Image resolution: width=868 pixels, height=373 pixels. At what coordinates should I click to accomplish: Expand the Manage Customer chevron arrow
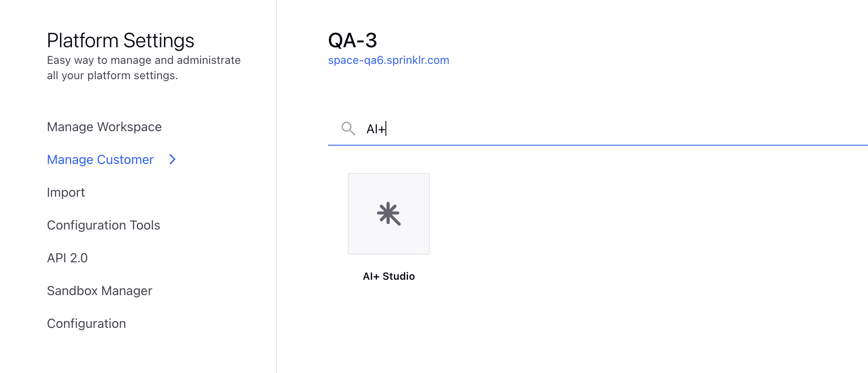tap(172, 159)
